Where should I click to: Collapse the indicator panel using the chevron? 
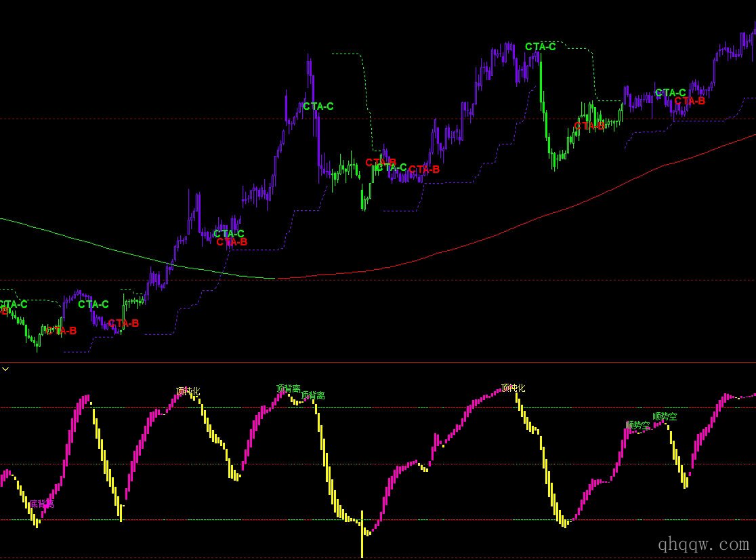(x=5, y=369)
